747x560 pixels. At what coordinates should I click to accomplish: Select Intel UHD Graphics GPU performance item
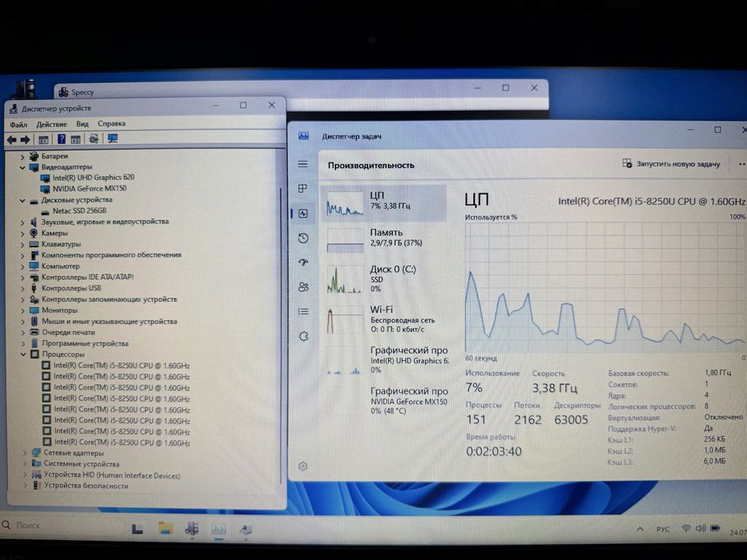coord(384,359)
